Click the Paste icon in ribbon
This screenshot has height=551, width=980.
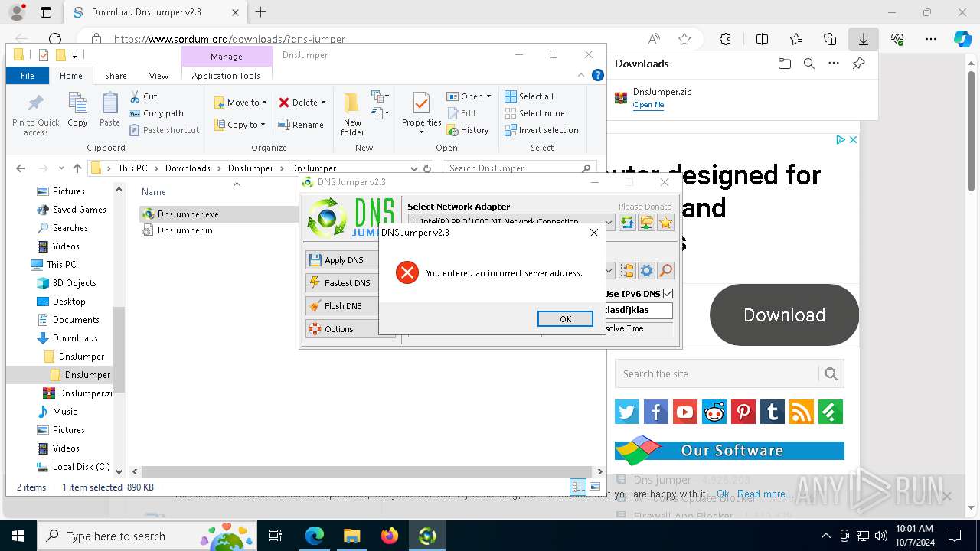pyautogui.click(x=109, y=110)
